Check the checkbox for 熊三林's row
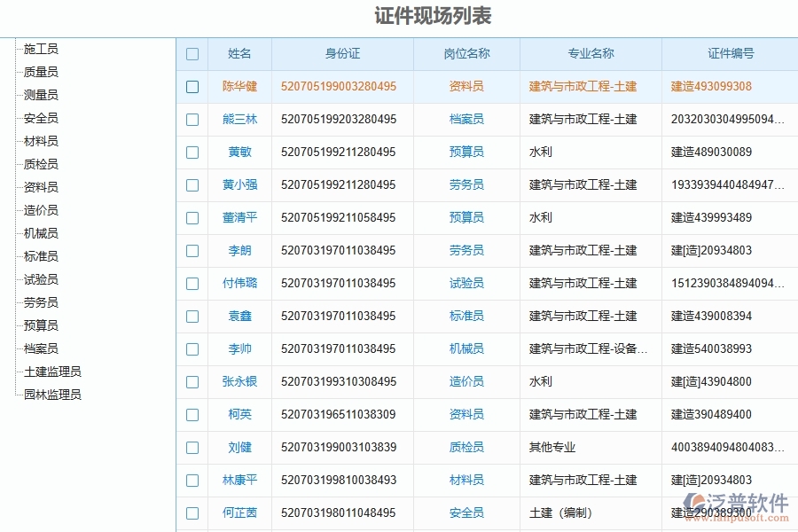Viewport: 798px width, 532px height. (192, 119)
